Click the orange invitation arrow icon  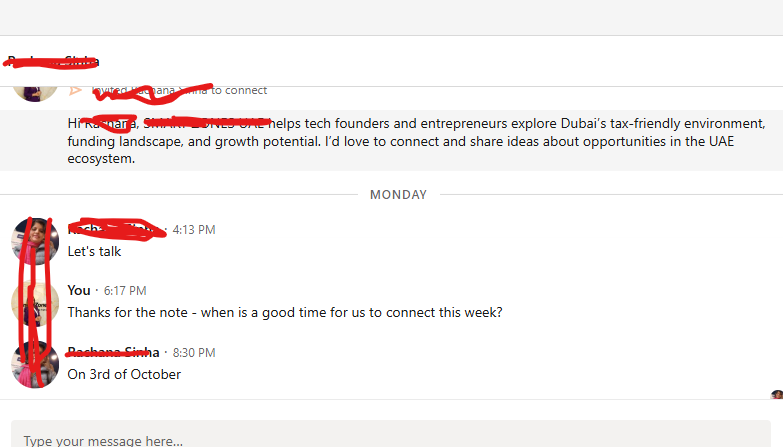[75, 90]
